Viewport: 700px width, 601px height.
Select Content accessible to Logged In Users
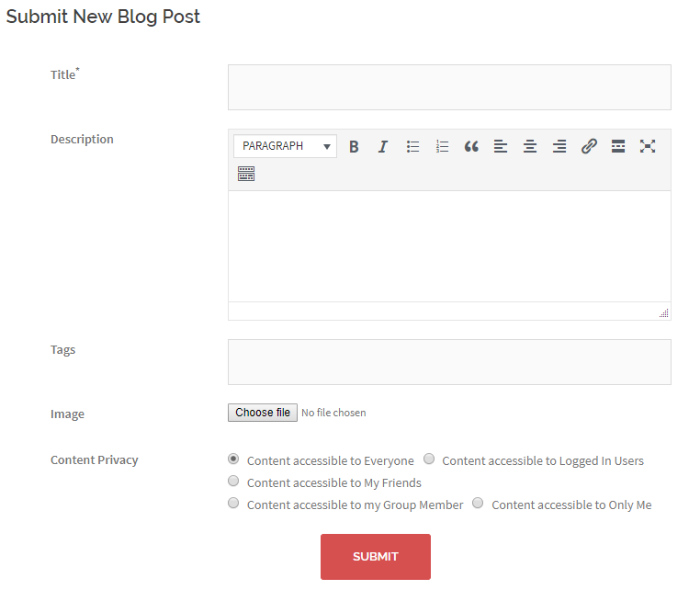pyautogui.click(x=429, y=459)
